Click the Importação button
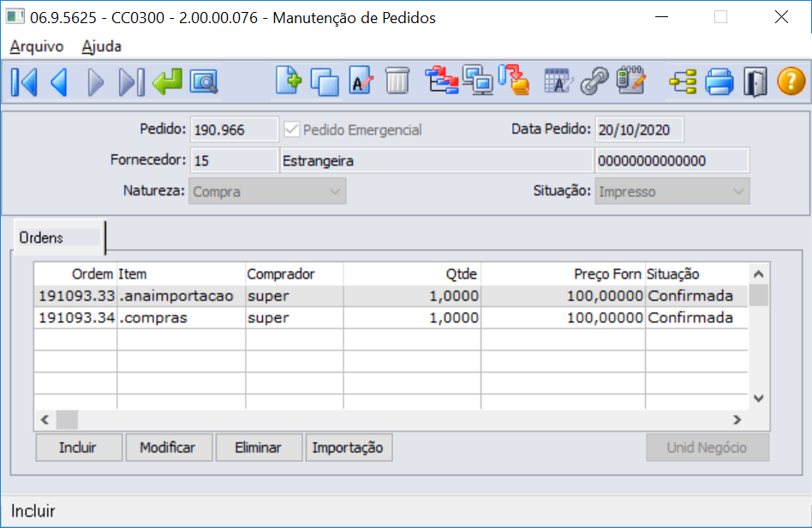 [x=349, y=447]
